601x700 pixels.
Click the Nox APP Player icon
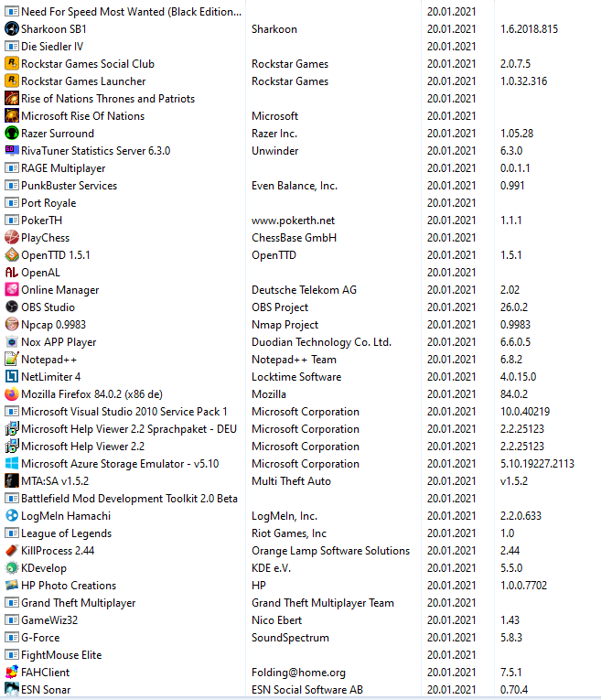point(12,342)
